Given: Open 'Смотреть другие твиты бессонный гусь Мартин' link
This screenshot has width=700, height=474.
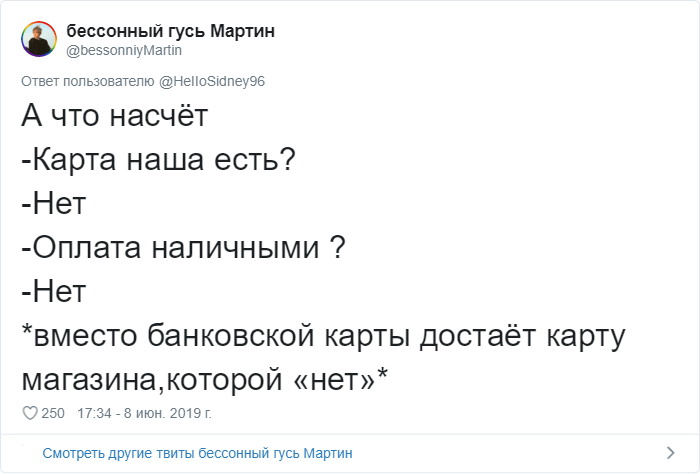Looking at the screenshot, I should pos(197,453).
